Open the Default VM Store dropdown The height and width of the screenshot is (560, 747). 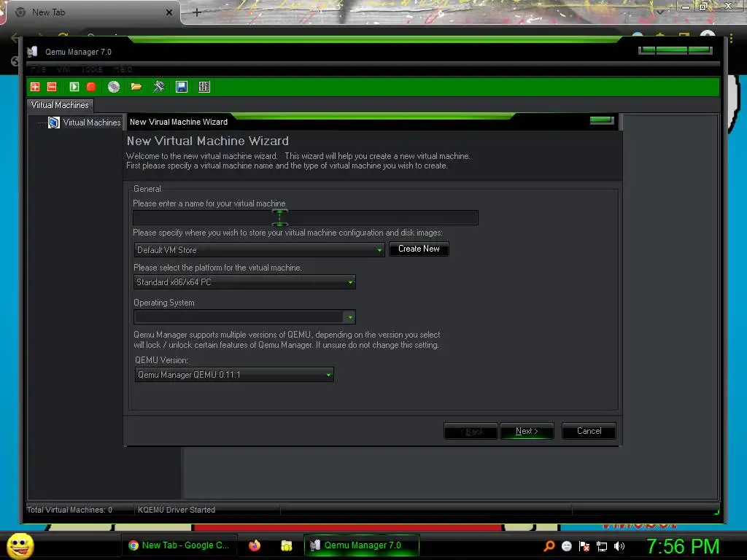(259, 249)
